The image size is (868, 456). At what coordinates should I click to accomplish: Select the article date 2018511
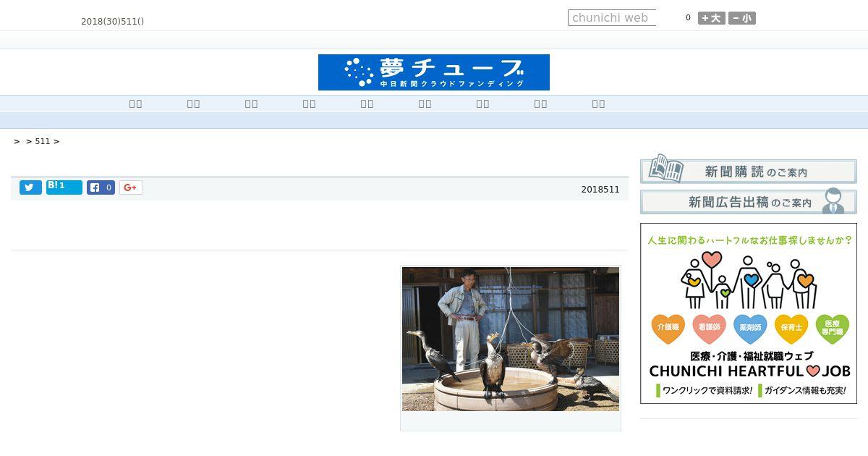pyautogui.click(x=600, y=190)
